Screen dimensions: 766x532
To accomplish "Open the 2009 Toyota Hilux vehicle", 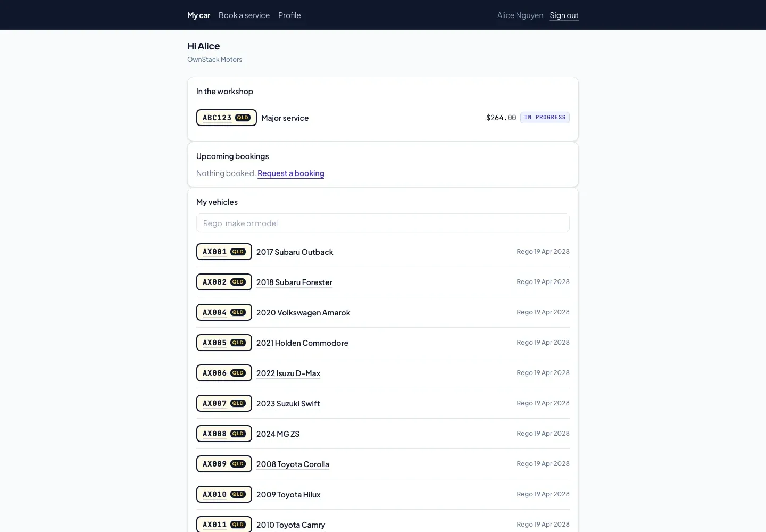I will click(x=288, y=494).
